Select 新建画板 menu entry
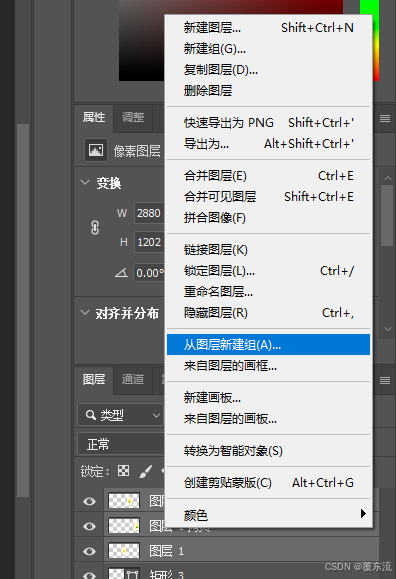 click(x=268, y=398)
